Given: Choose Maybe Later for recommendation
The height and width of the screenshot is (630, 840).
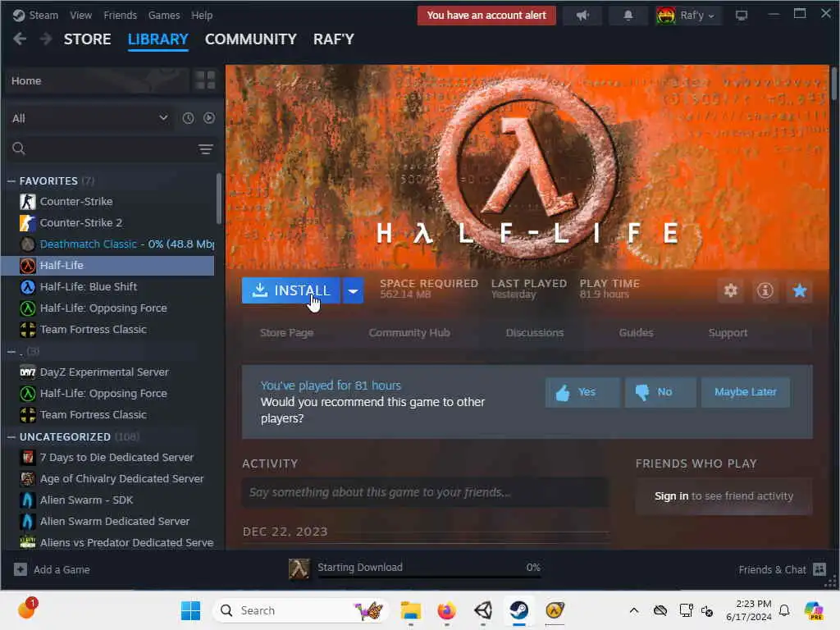Looking at the screenshot, I should [x=745, y=392].
